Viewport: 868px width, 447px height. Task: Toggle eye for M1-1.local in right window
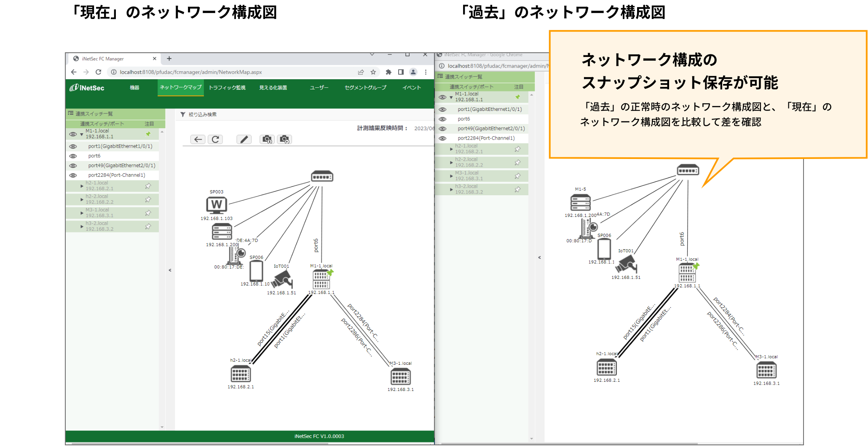coord(442,97)
